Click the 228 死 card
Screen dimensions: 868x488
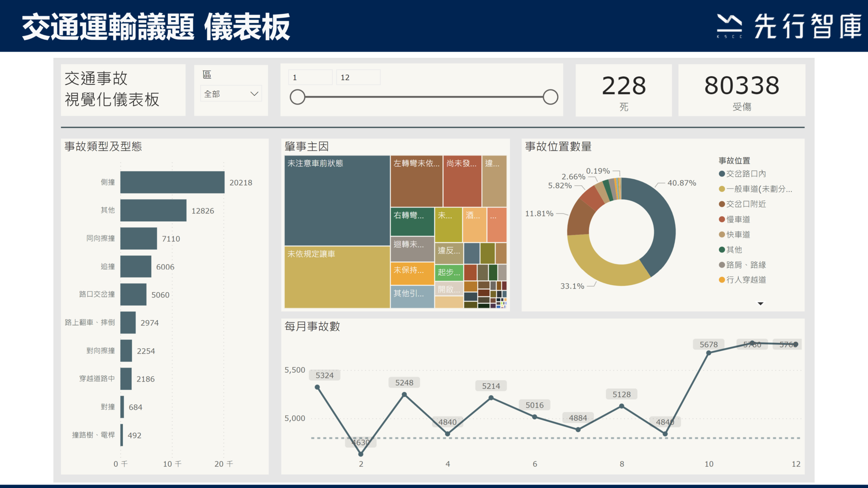click(x=623, y=90)
